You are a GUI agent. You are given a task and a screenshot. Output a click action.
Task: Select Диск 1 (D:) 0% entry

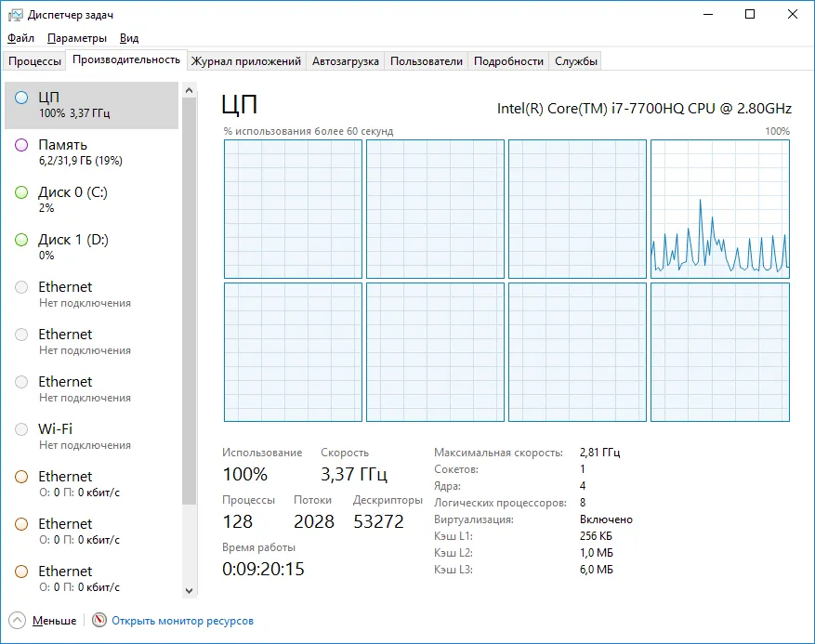[91, 247]
